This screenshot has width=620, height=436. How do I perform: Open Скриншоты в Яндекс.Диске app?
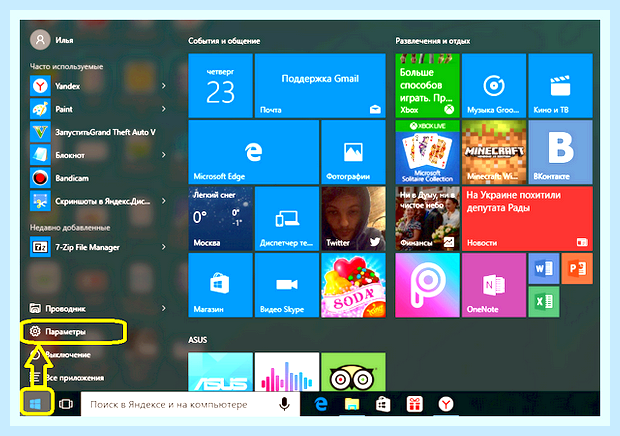coord(97,201)
